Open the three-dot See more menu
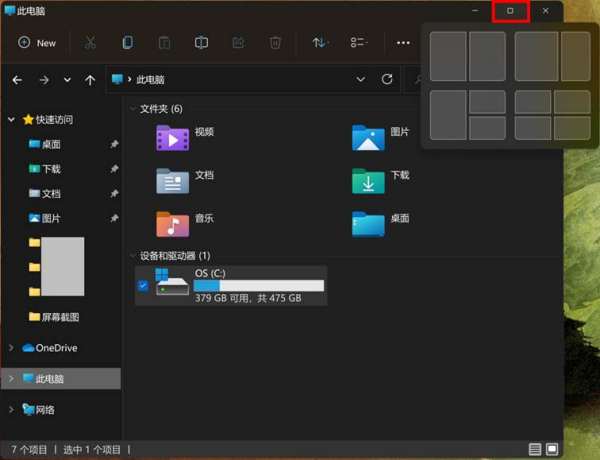 (403, 43)
